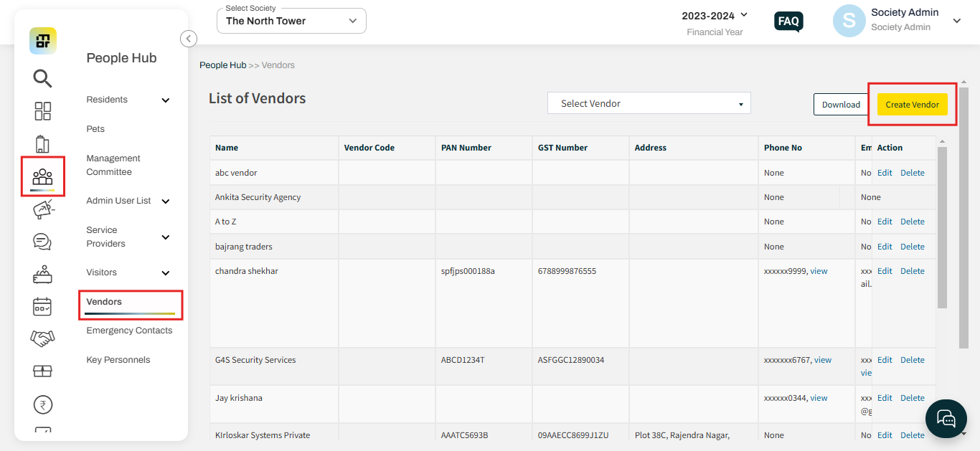The width and height of the screenshot is (980, 451).
Task: Open the chat support bubble
Action: click(946, 418)
